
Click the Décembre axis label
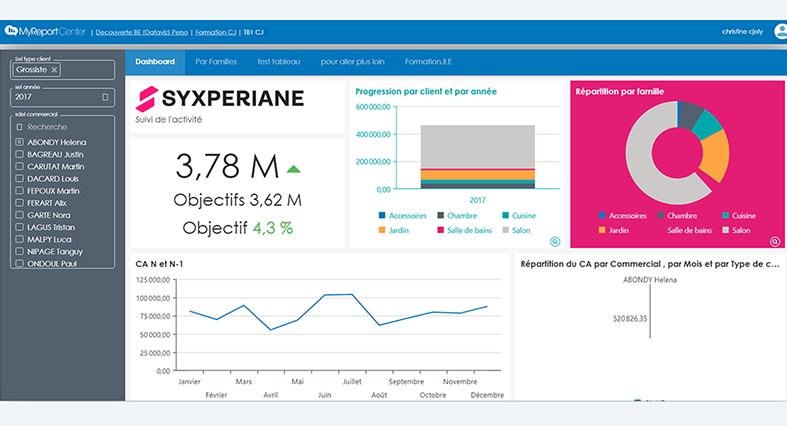(487, 395)
